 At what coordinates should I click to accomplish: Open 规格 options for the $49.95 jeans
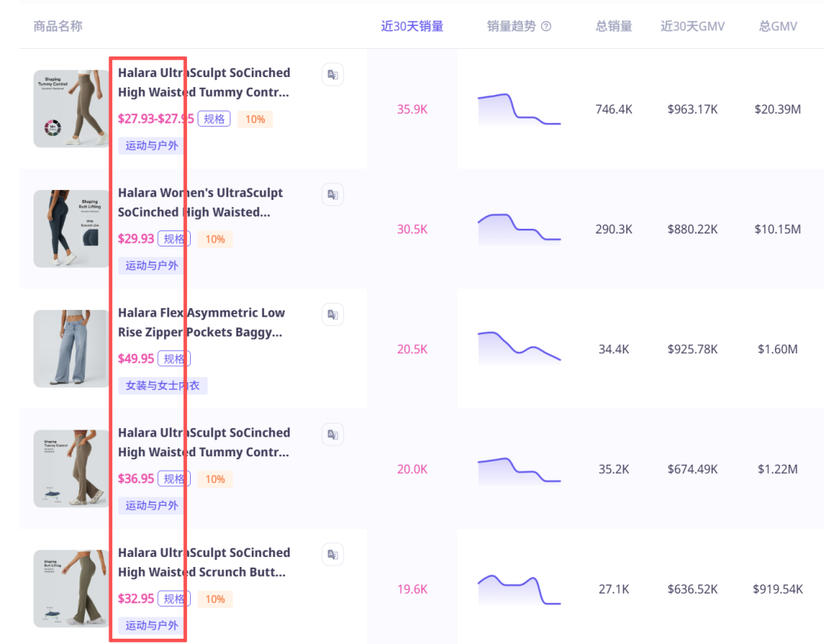coord(174,359)
